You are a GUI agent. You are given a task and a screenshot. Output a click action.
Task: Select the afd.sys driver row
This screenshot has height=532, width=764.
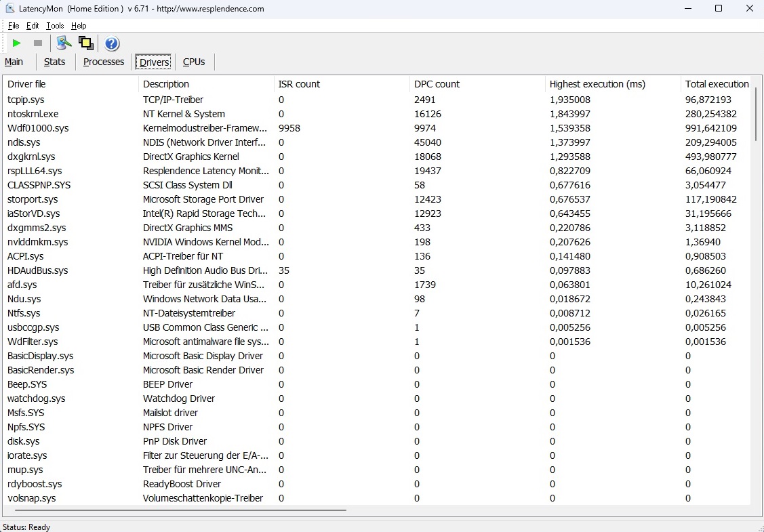pos(377,285)
